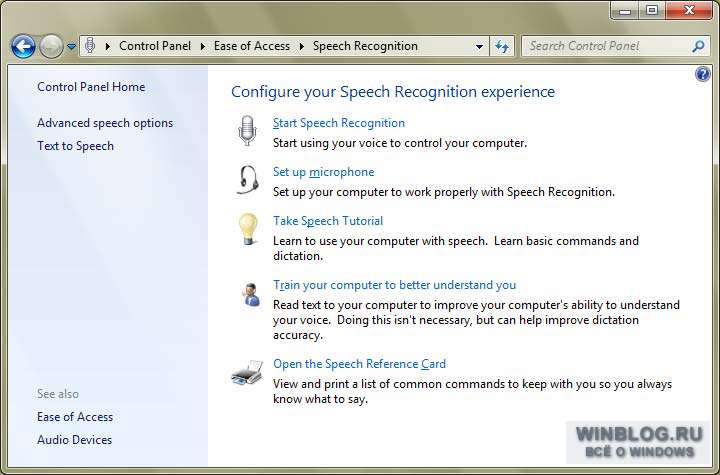Open Advanced speech options

pyautogui.click(x=105, y=123)
